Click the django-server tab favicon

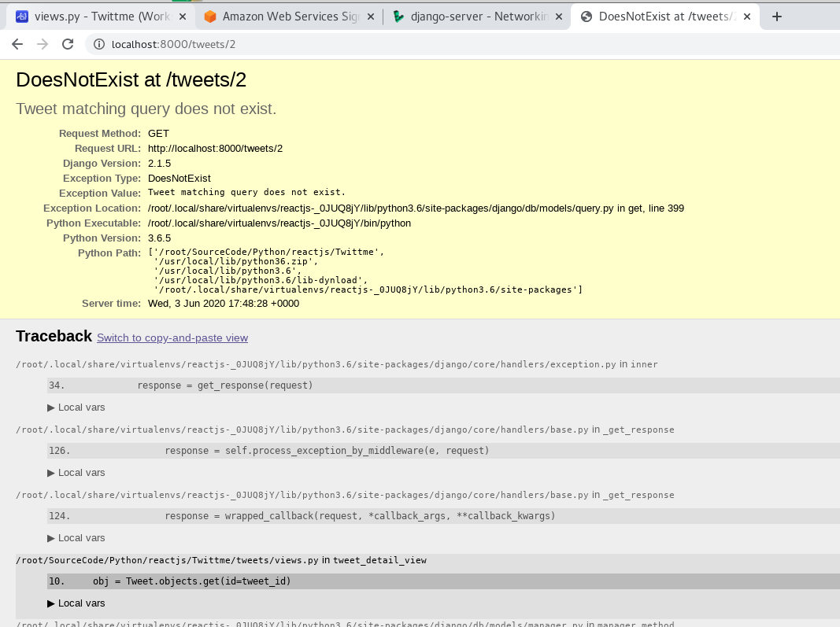(x=398, y=17)
